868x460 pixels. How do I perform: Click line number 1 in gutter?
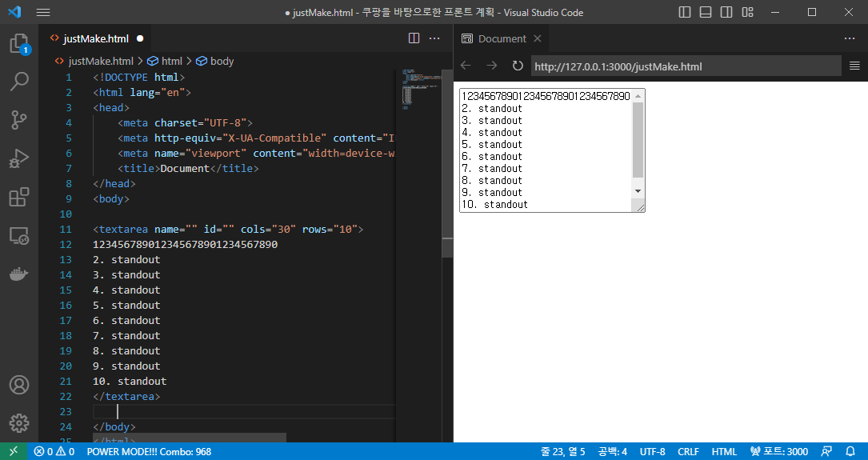[x=69, y=77]
